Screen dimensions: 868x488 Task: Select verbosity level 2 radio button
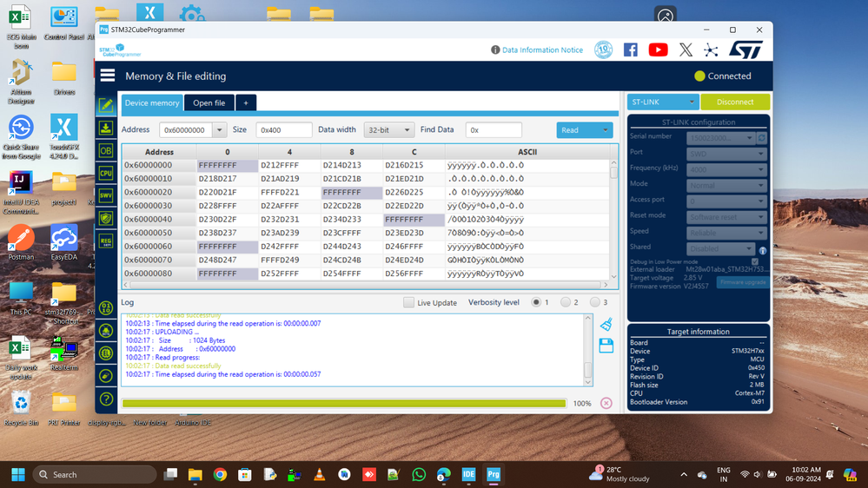coord(565,302)
